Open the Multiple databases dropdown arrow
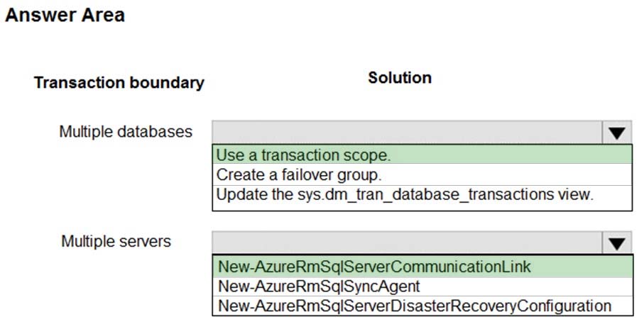The image size is (644, 329). coord(616,133)
